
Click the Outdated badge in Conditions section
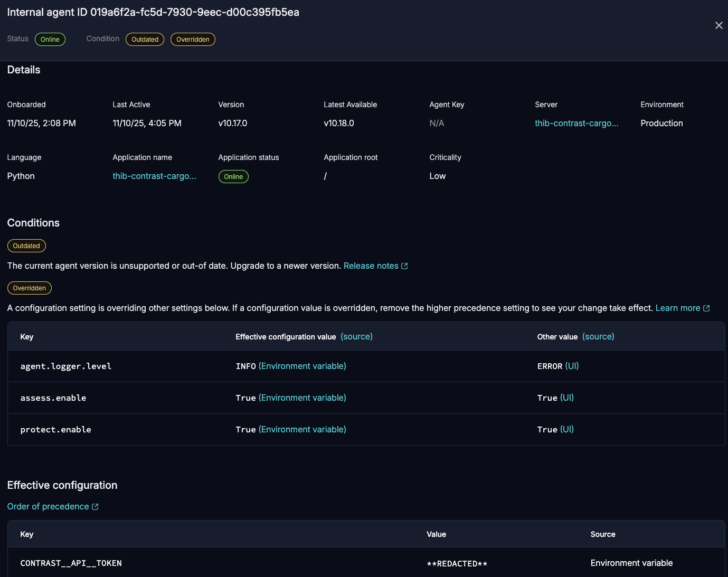26,245
